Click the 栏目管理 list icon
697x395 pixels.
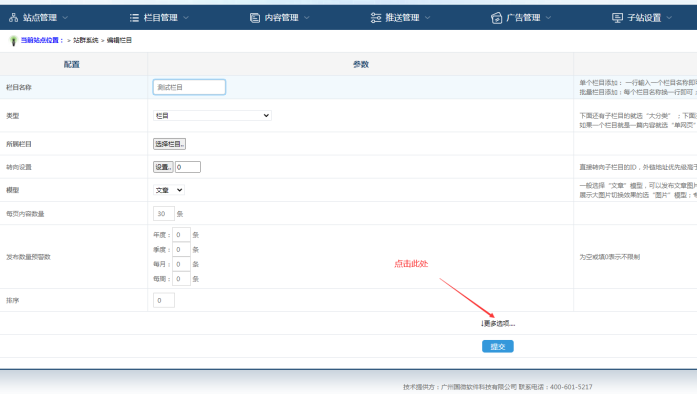tap(134, 18)
